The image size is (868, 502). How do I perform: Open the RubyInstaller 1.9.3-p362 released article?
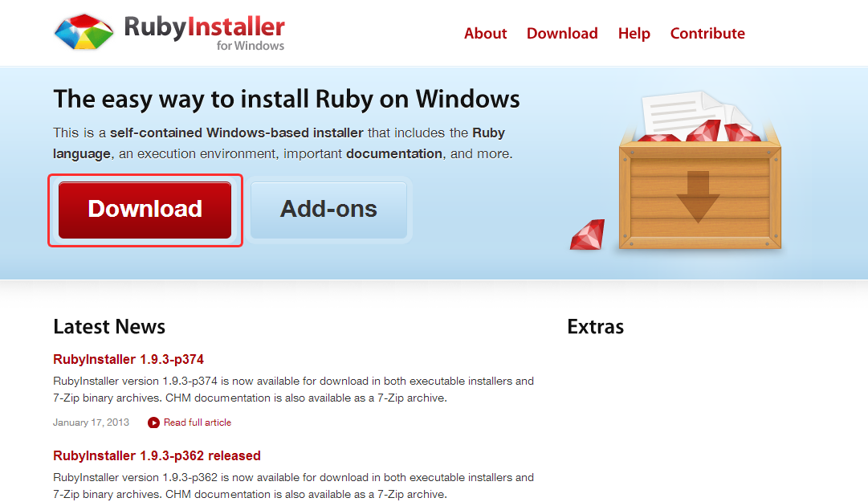157,455
